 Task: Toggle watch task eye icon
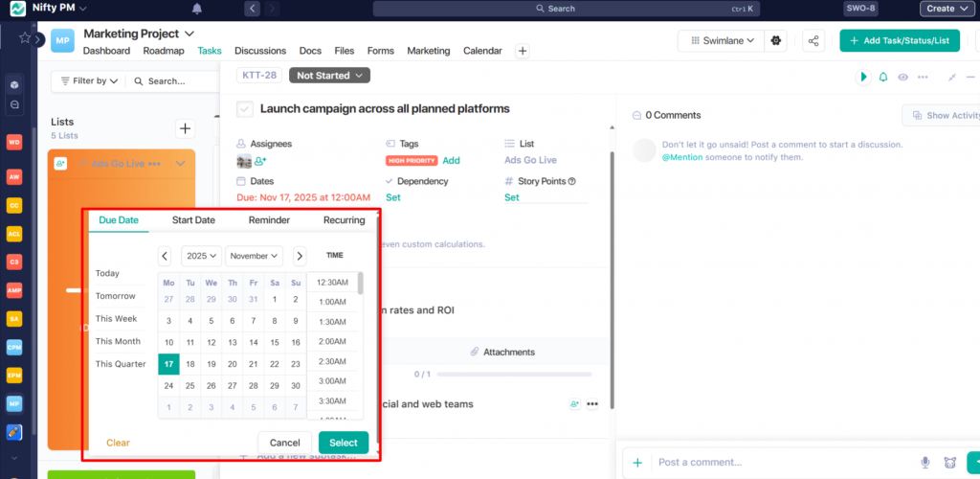point(902,77)
